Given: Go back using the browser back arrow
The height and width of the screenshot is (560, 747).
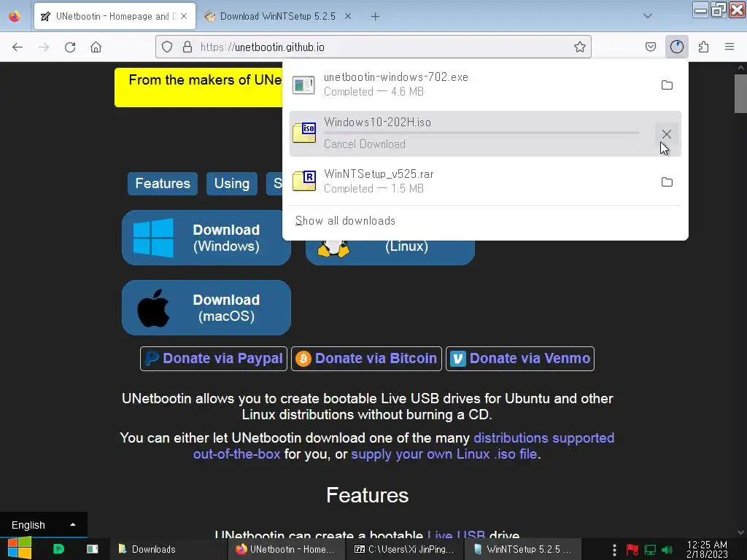Looking at the screenshot, I should pos(18,47).
